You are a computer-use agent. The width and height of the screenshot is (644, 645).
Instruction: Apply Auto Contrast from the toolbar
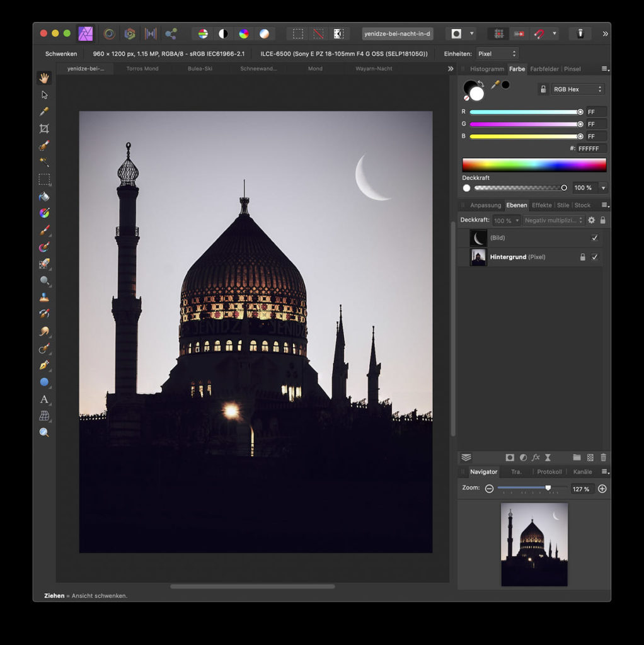click(224, 34)
